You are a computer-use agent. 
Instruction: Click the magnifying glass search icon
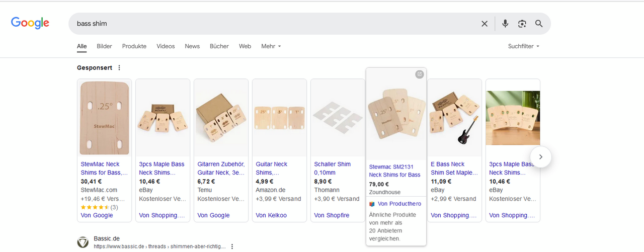[539, 24]
